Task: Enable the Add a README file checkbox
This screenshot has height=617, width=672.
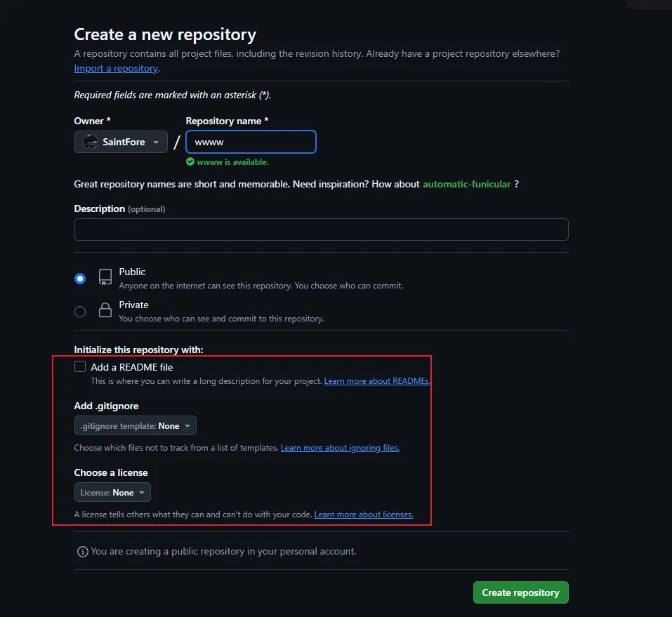Action: point(80,366)
